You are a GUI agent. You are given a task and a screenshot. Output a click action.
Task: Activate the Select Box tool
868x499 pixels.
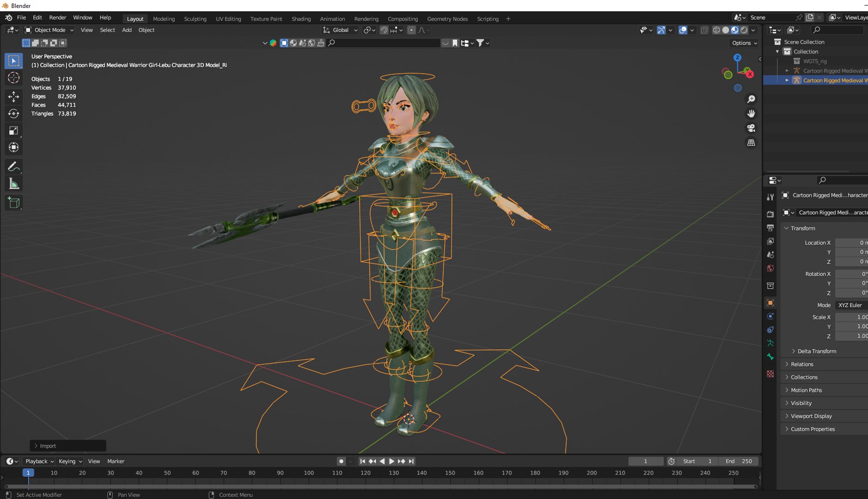(13, 61)
